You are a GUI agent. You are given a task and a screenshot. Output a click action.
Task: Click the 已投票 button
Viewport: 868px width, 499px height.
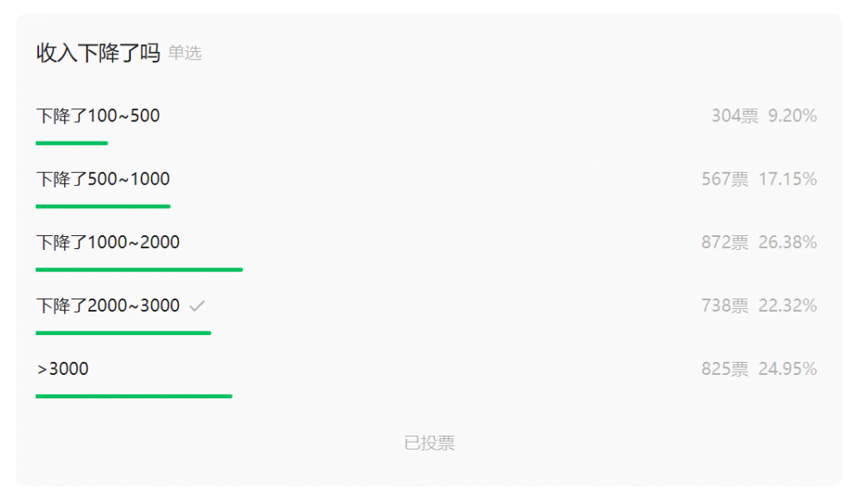[429, 443]
